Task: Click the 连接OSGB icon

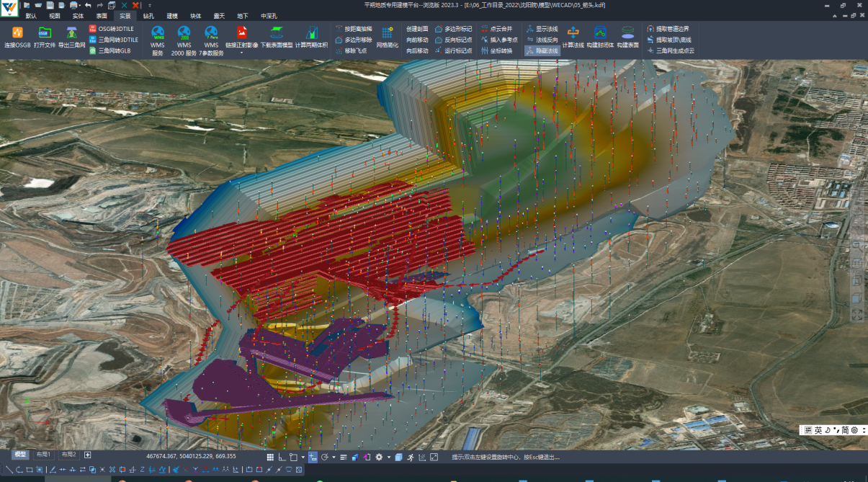Action: coord(17,33)
